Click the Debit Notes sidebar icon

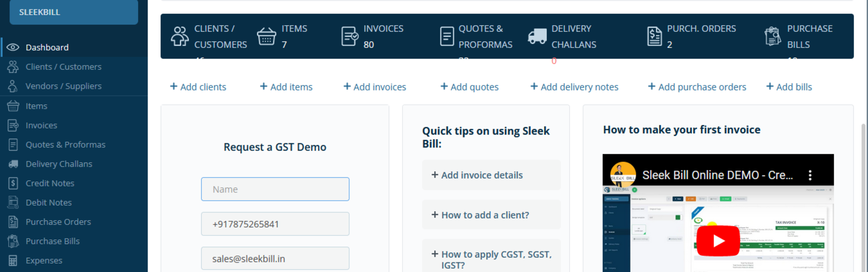click(13, 202)
